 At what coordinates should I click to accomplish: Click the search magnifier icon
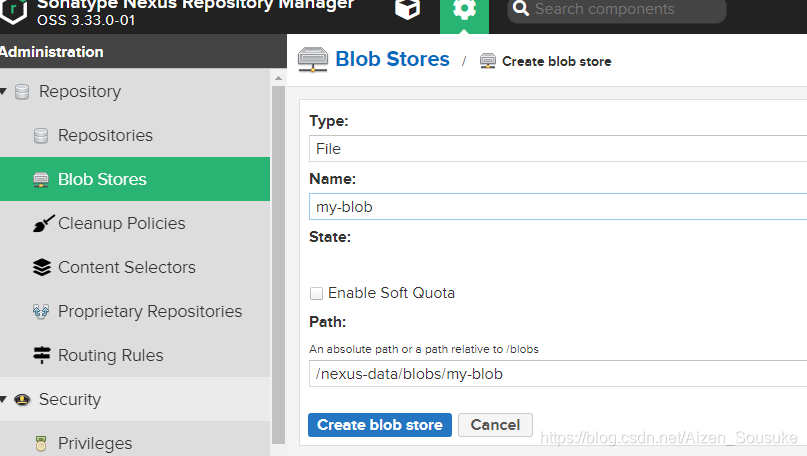(520, 9)
